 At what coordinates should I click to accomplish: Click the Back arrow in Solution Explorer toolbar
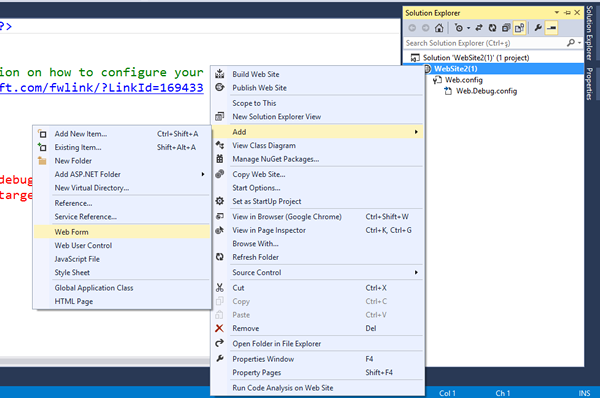coord(412,28)
